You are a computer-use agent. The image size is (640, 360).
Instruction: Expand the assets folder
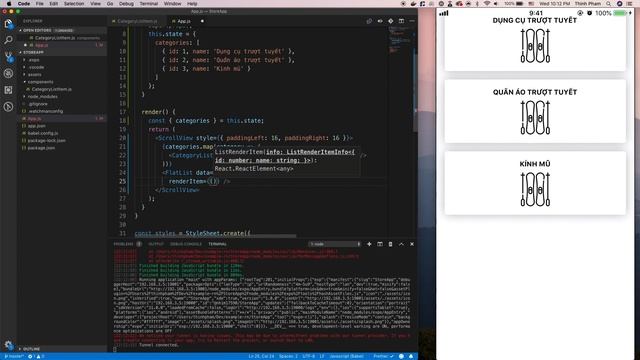click(35, 75)
